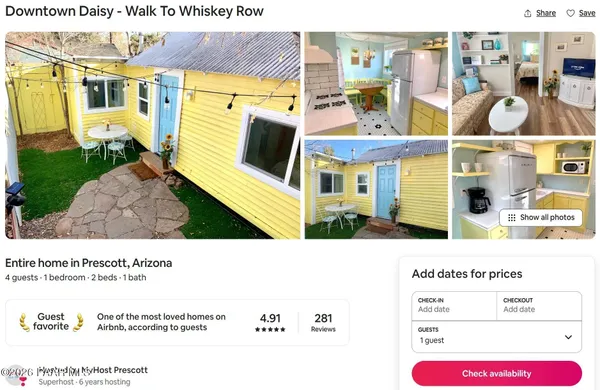Click the right laurel Guest favorite icon
This screenshot has width=600, height=390.
pyautogui.click(x=78, y=322)
